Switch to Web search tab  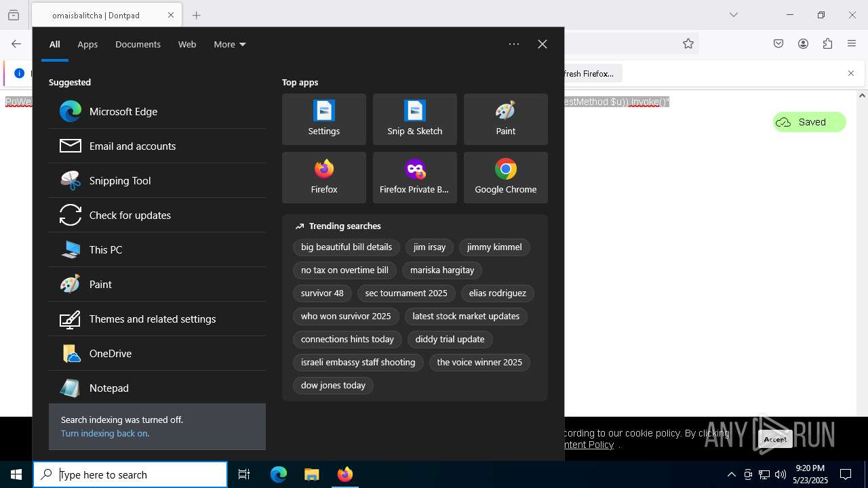pyautogui.click(x=187, y=44)
